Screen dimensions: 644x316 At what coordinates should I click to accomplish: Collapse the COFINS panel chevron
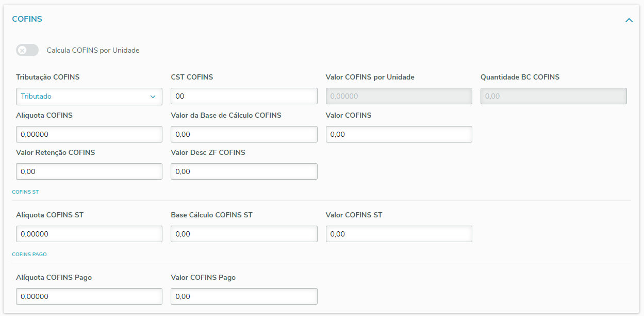(629, 20)
